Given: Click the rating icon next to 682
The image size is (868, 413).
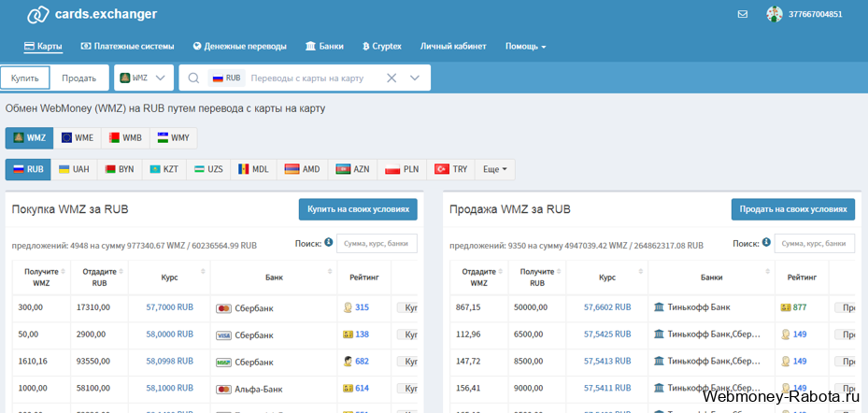Looking at the screenshot, I should (x=349, y=362).
